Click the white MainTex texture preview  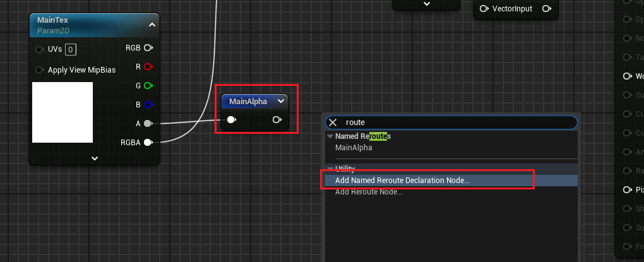pyautogui.click(x=63, y=112)
